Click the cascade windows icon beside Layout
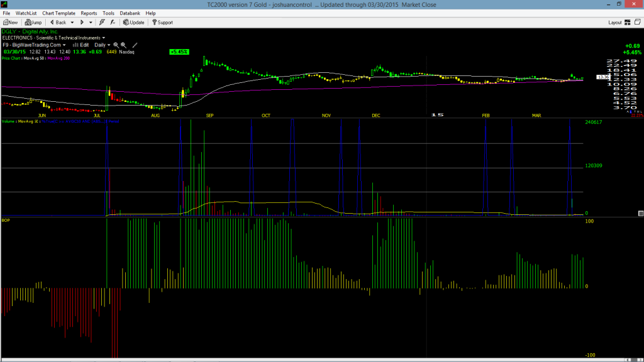This screenshot has height=362, width=644. 638,22
